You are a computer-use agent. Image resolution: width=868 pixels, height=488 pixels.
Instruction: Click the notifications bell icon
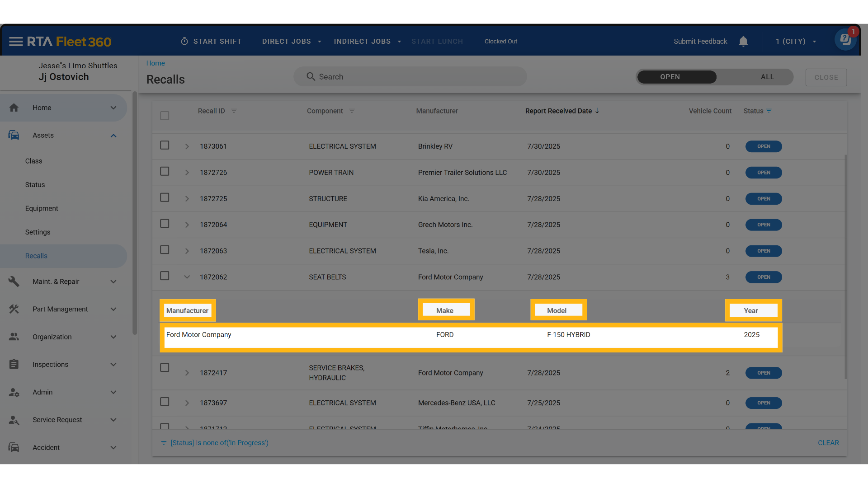[743, 42]
